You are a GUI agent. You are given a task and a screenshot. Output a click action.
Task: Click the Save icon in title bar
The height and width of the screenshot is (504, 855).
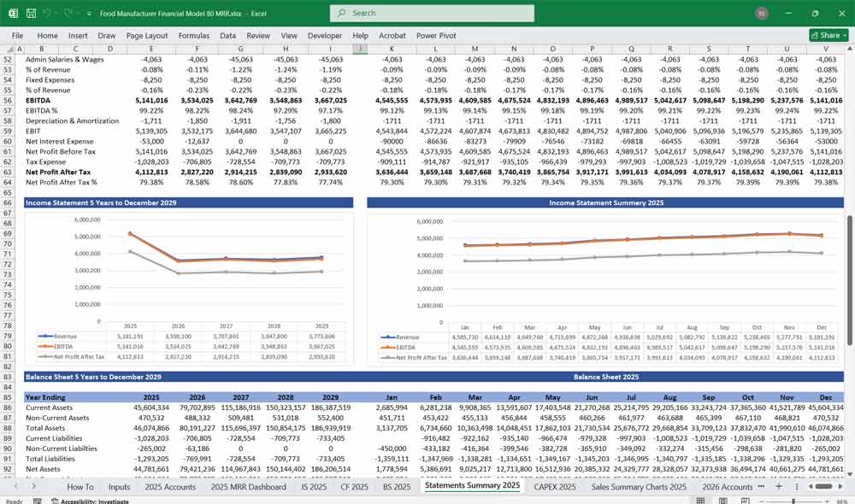pos(31,14)
